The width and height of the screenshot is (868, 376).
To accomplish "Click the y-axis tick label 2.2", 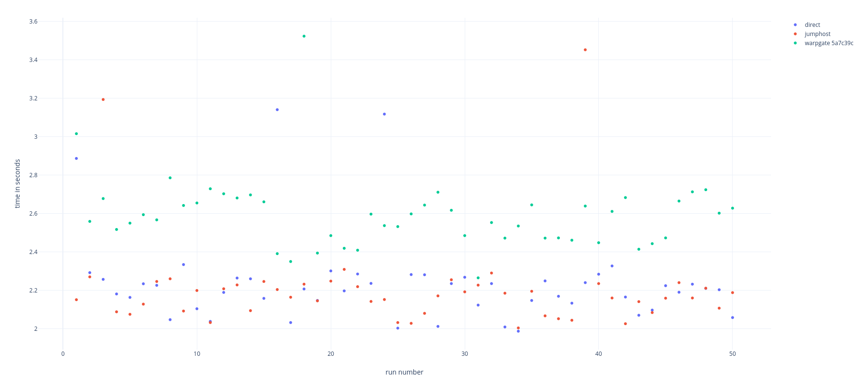I will (x=33, y=291).
